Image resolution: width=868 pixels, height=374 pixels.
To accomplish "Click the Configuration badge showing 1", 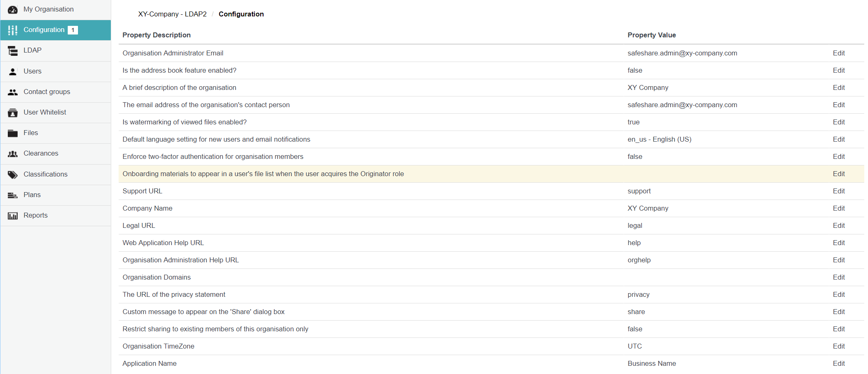I will point(73,30).
